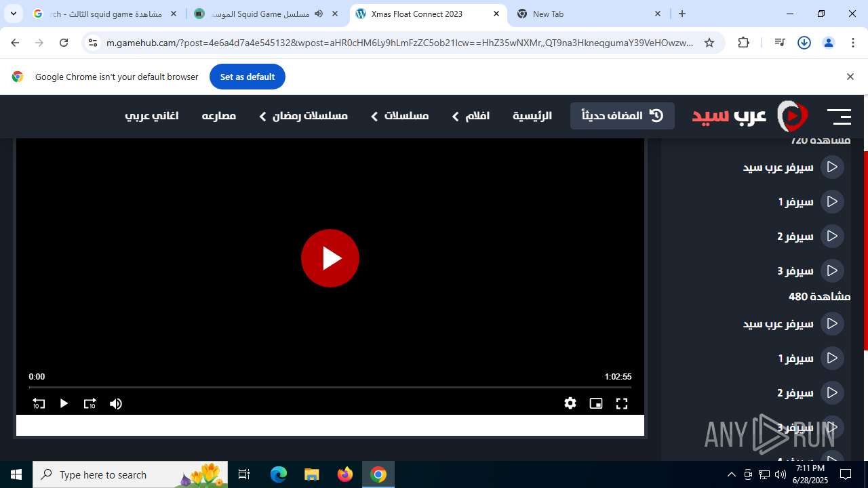
Task: Expand the مسلسلات رمضان menu
Action: 303,116
